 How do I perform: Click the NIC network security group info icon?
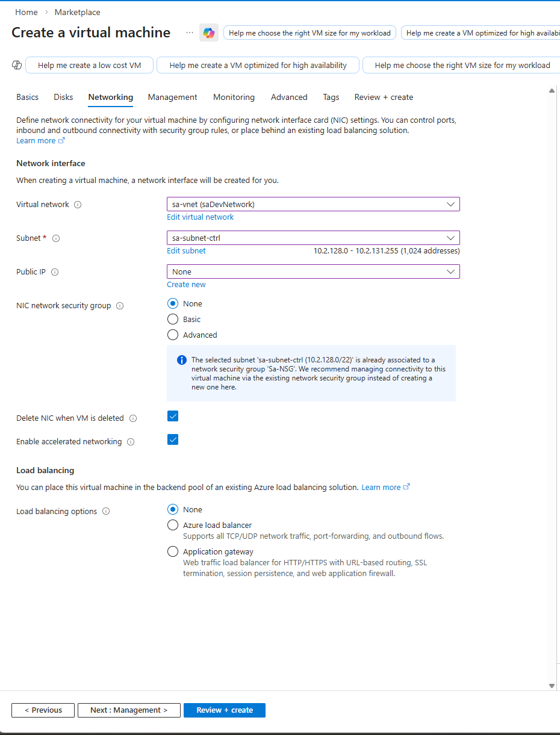[x=120, y=306]
